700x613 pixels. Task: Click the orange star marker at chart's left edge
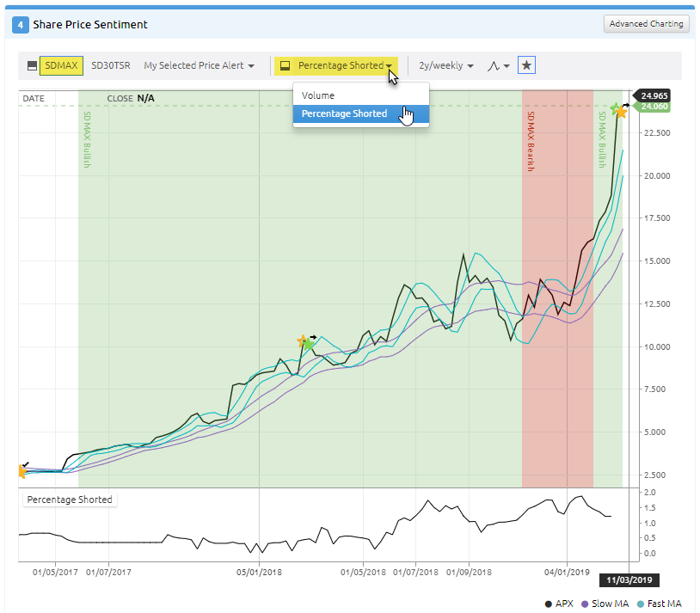22,471
